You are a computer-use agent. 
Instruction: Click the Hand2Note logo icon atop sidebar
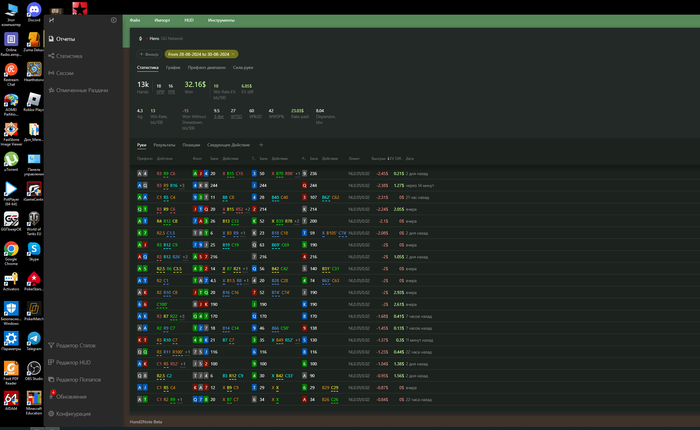(51, 20)
